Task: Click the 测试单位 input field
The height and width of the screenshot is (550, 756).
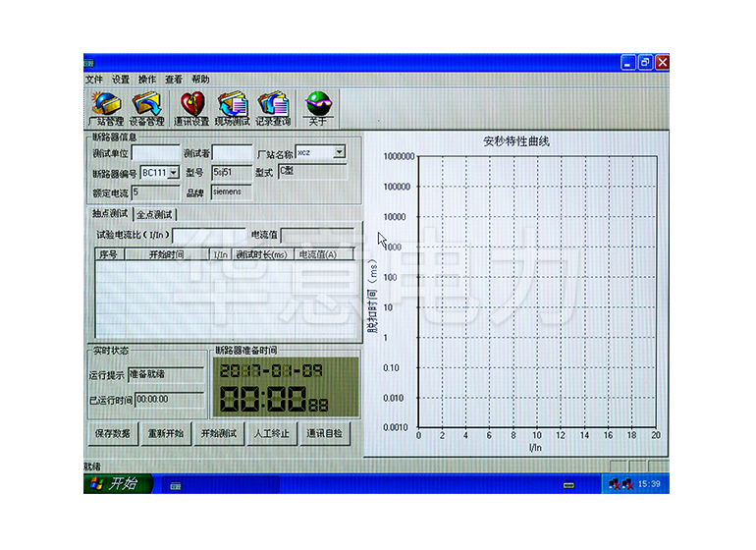Action: tap(155, 153)
